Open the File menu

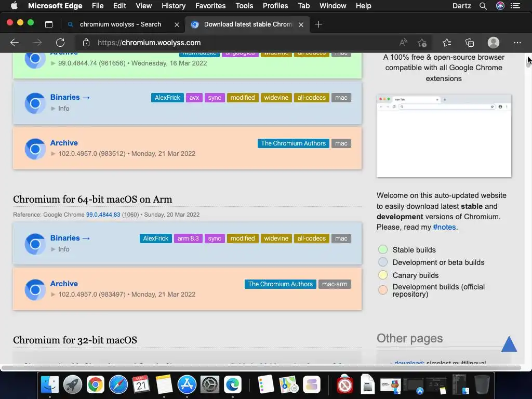pos(98,6)
